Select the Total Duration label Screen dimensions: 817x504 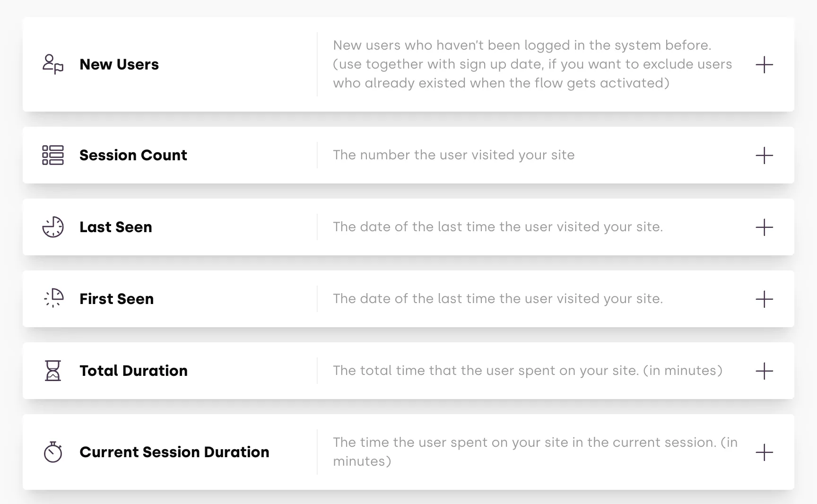tap(133, 371)
